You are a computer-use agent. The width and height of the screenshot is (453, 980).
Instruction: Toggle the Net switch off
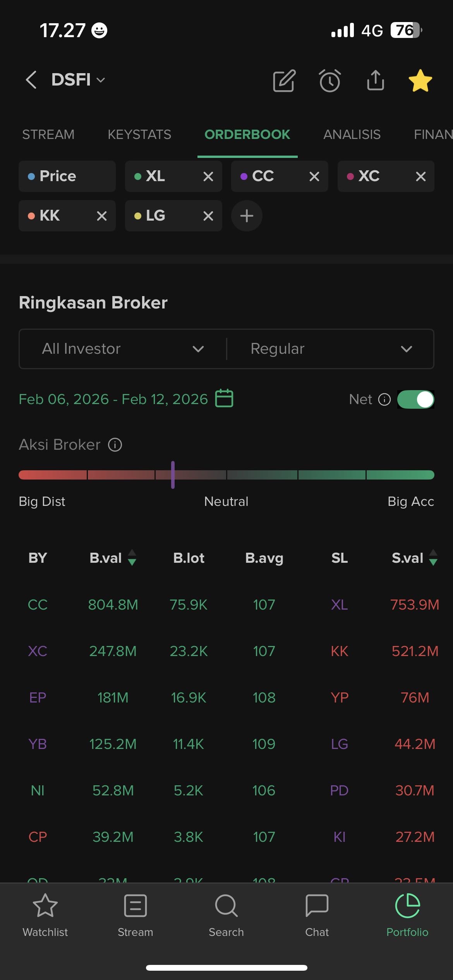click(x=415, y=399)
